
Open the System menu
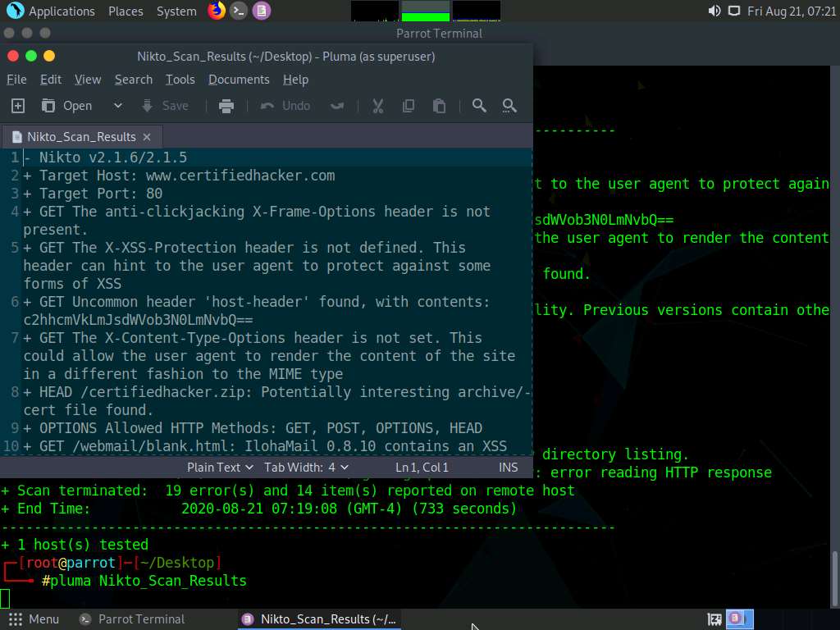pos(176,11)
